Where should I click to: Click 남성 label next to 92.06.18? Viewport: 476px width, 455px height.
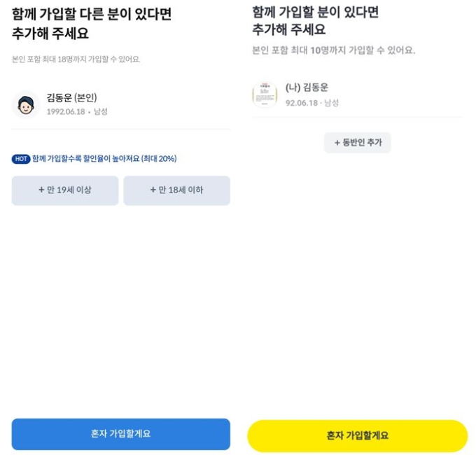pyautogui.click(x=331, y=103)
